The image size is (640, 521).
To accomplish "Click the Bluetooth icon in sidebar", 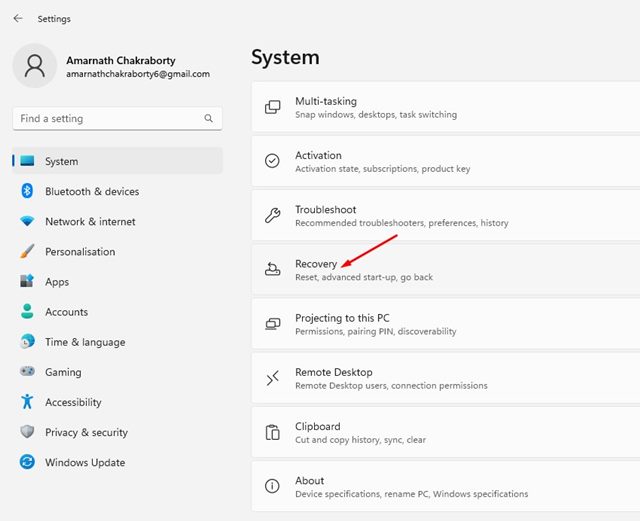I will (27, 191).
